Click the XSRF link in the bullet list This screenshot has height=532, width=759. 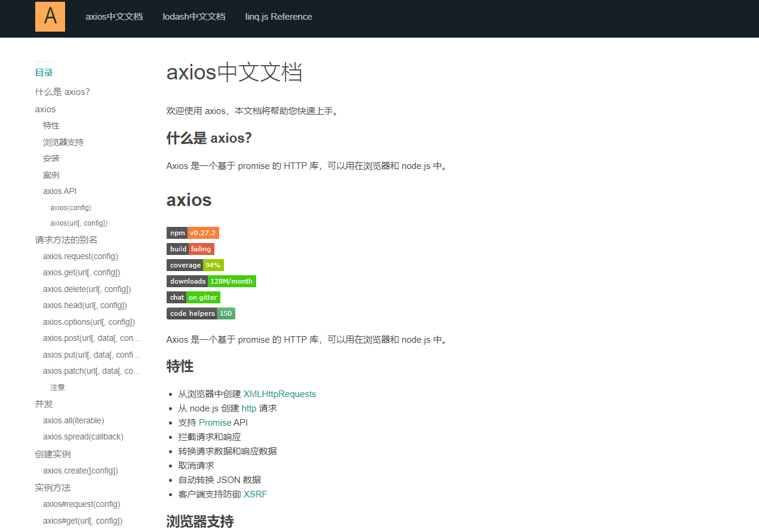(x=256, y=494)
